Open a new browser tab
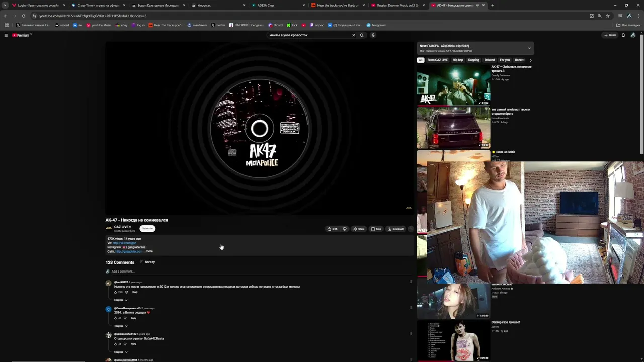 tap(492, 5)
